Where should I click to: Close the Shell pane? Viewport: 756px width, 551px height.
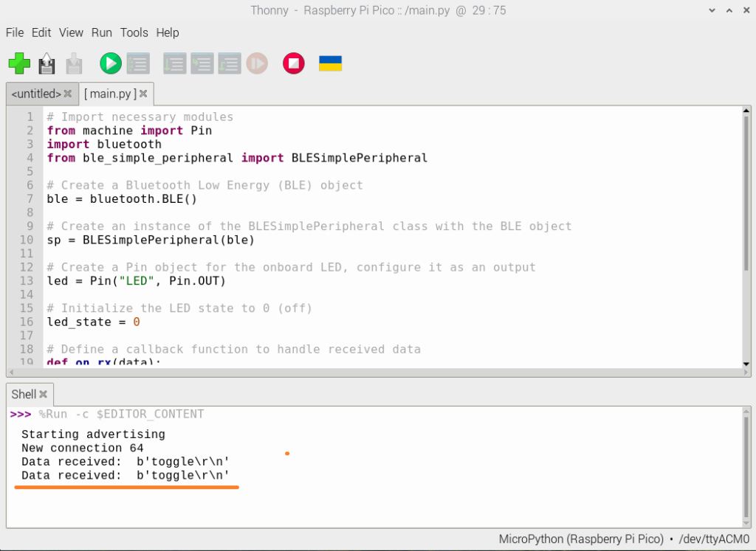[x=43, y=394]
